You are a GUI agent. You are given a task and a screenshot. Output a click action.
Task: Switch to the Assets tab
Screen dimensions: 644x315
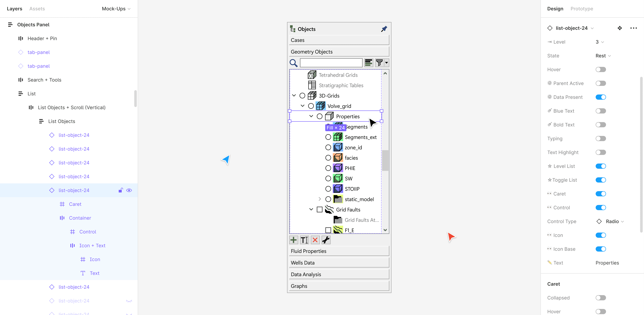click(x=37, y=9)
